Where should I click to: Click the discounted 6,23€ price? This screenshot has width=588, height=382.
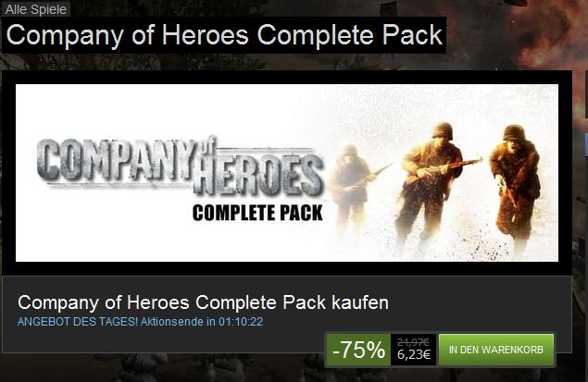pos(414,354)
